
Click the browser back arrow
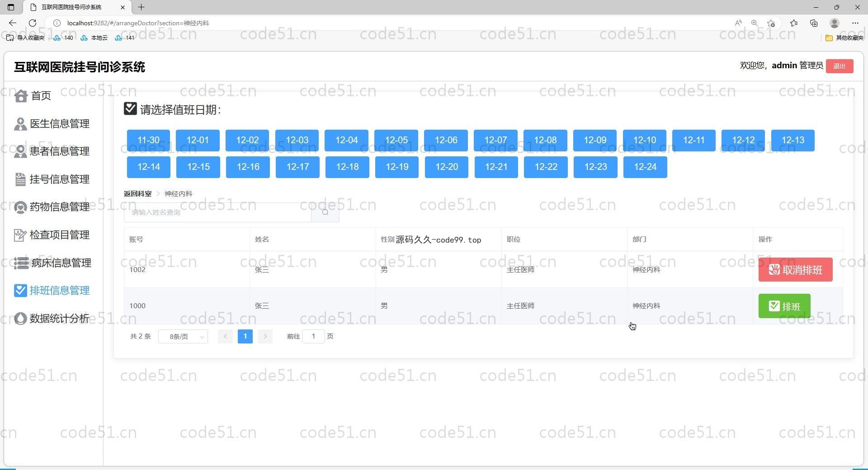(13, 23)
